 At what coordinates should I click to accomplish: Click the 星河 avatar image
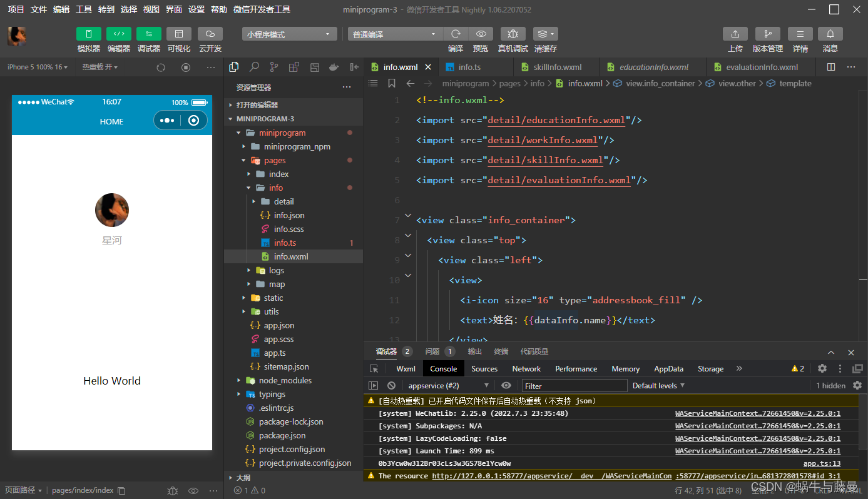point(112,210)
